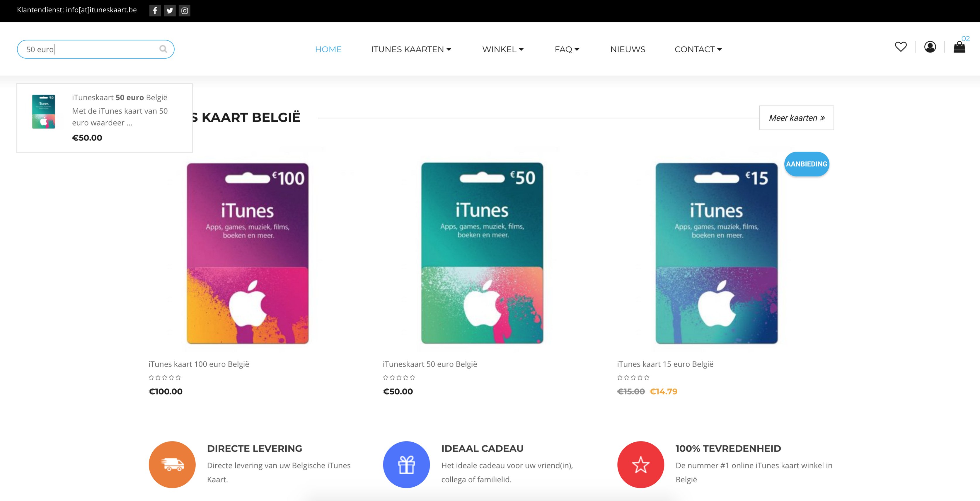Open the Twitter social icon
This screenshot has height=501, width=980.
170,11
